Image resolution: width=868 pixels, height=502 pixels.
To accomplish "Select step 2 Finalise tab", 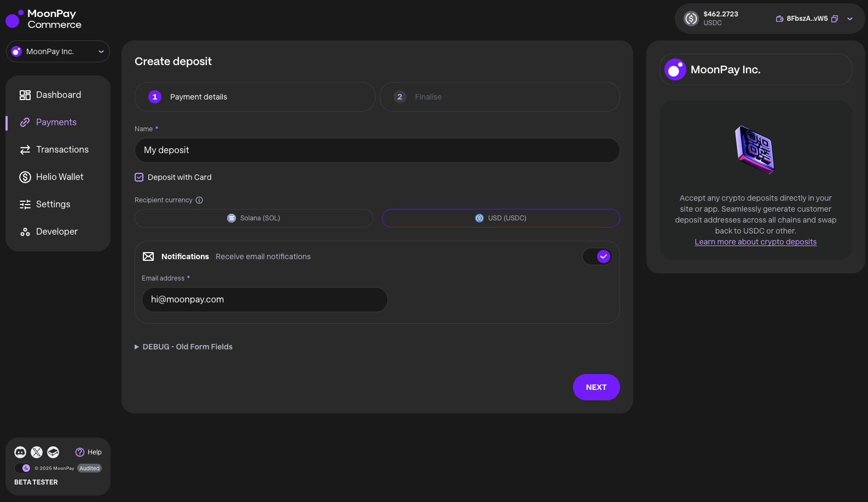I will (x=500, y=97).
